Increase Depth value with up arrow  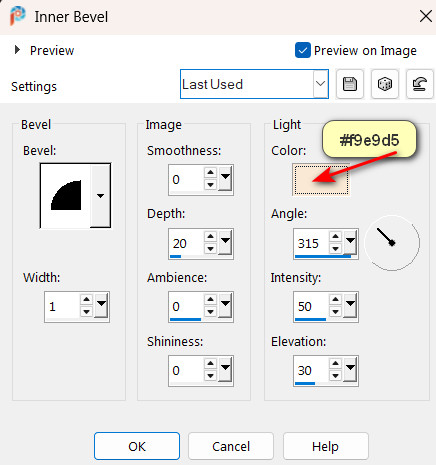tap(210, 237)
